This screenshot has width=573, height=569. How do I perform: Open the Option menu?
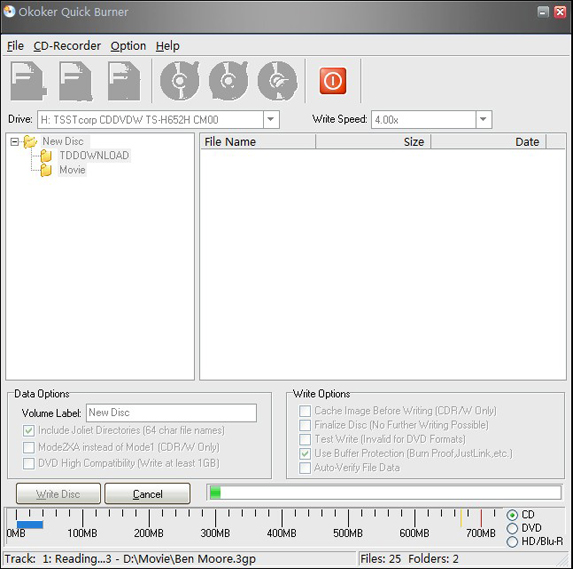point(128,46)
